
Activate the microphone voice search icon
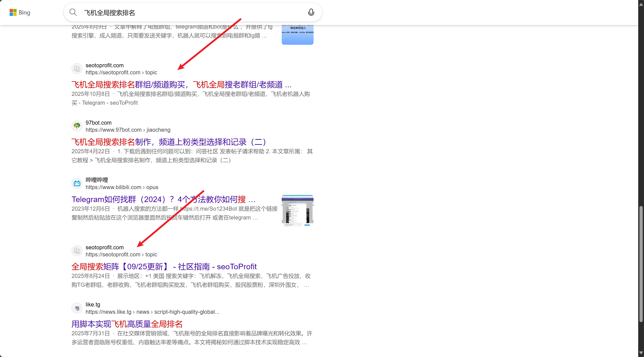[311, 12]
